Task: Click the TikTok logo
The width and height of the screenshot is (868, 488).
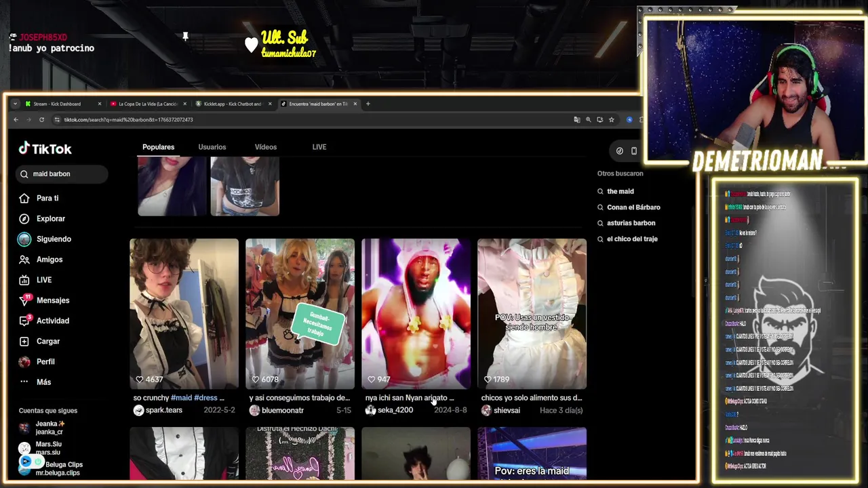Action: tap(45, 148)
